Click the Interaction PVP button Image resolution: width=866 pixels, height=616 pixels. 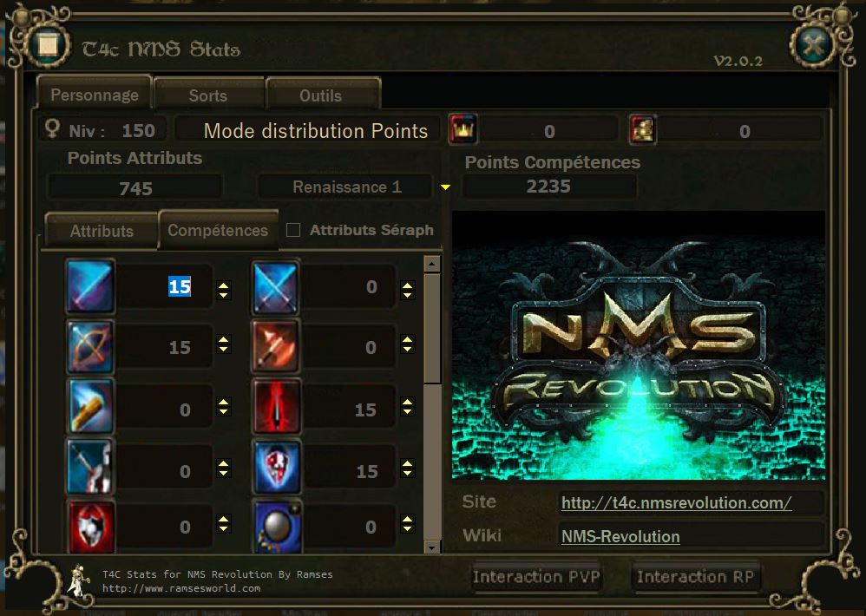pos(535,577)
